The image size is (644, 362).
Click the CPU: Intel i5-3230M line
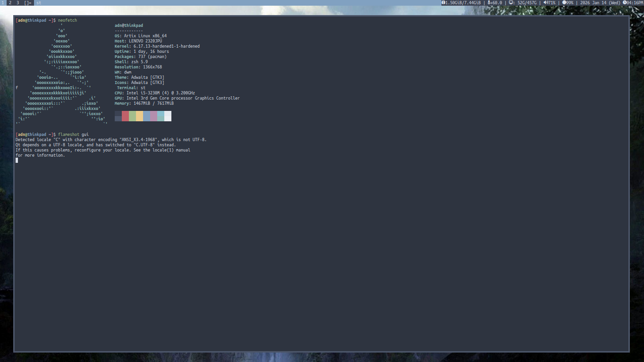pyautogui.click(x=155, y=93)
